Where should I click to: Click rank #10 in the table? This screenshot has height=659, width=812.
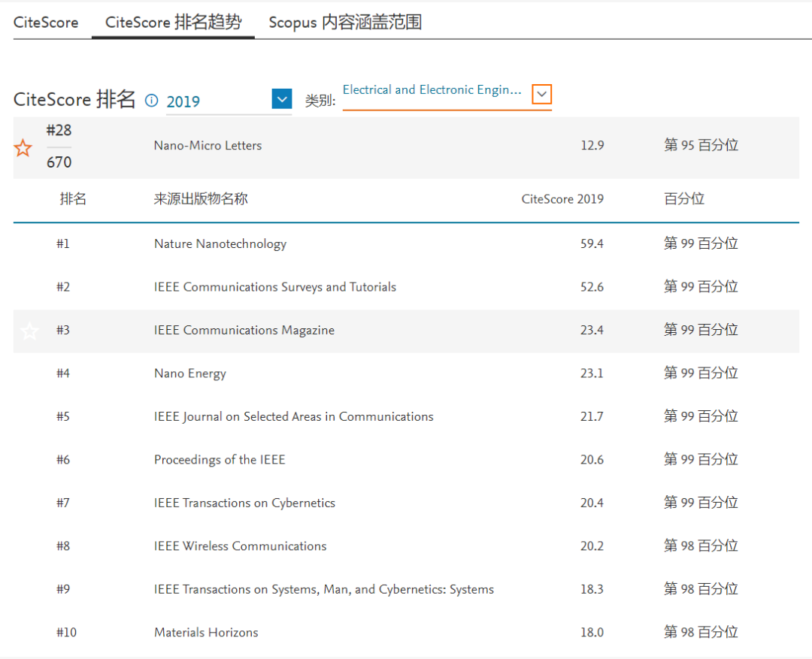pos(66,633)
